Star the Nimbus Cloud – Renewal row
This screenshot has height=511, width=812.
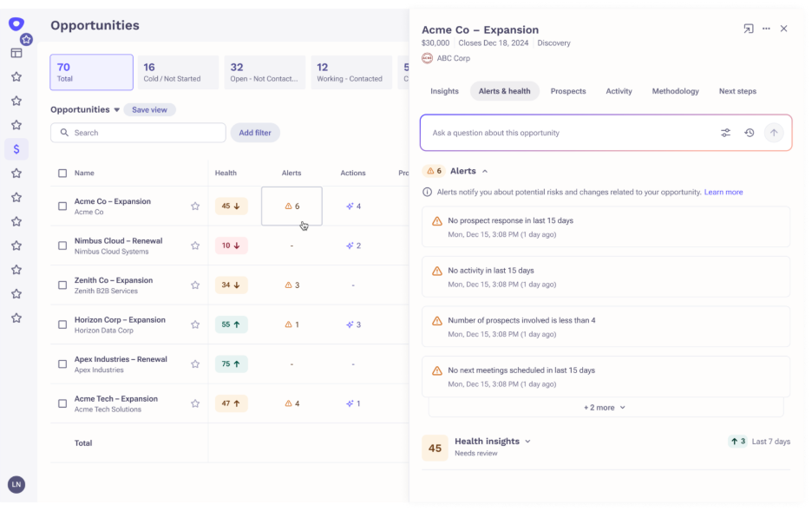(195, 246)
